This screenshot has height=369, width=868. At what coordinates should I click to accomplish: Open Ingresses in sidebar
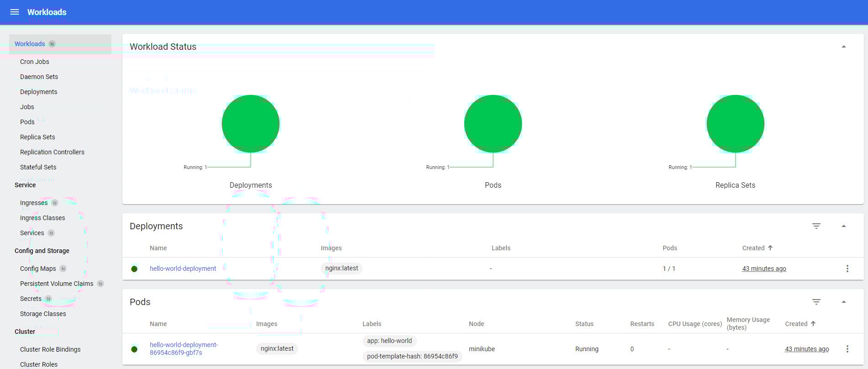click(x=33, y=203)
